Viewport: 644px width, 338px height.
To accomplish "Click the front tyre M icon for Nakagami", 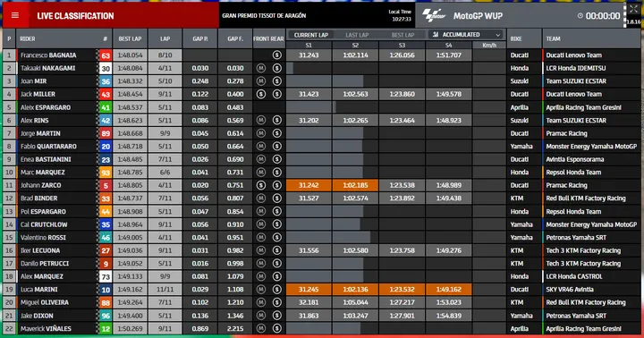I will pyautogui.click(x=261, y=68).
